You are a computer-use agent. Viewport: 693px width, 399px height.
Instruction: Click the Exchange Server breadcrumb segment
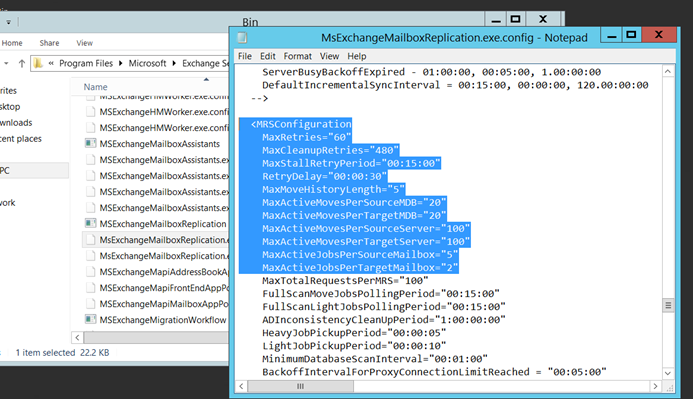coord(205,64)
